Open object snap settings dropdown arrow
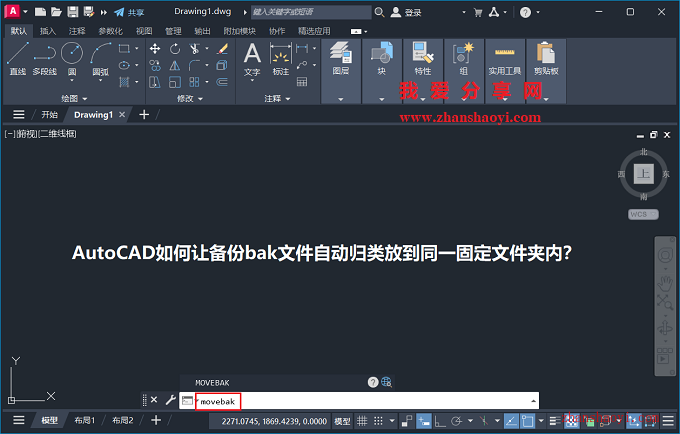 tap(541, 421)
